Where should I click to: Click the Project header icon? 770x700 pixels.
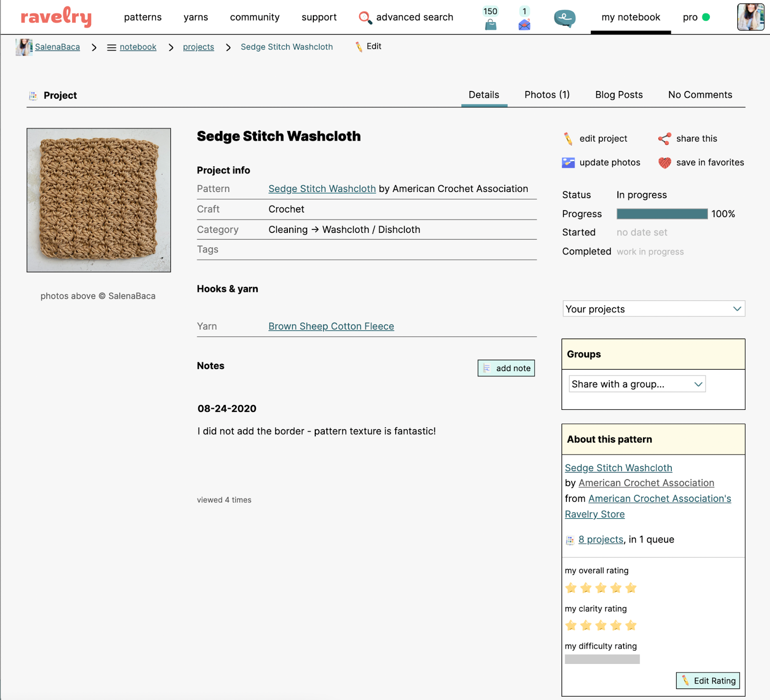coord(33,96)
